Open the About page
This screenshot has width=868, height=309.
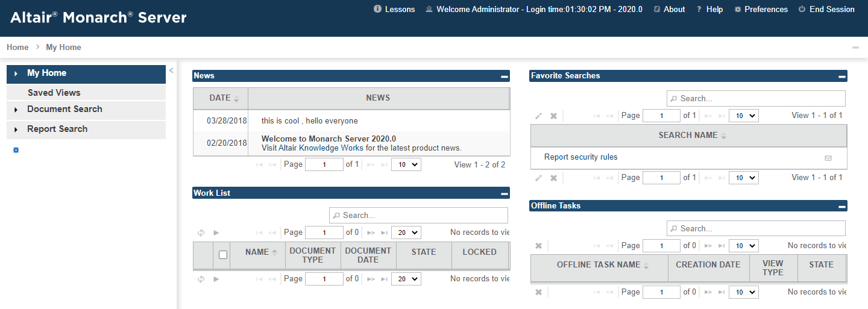[x=674, y=9]
